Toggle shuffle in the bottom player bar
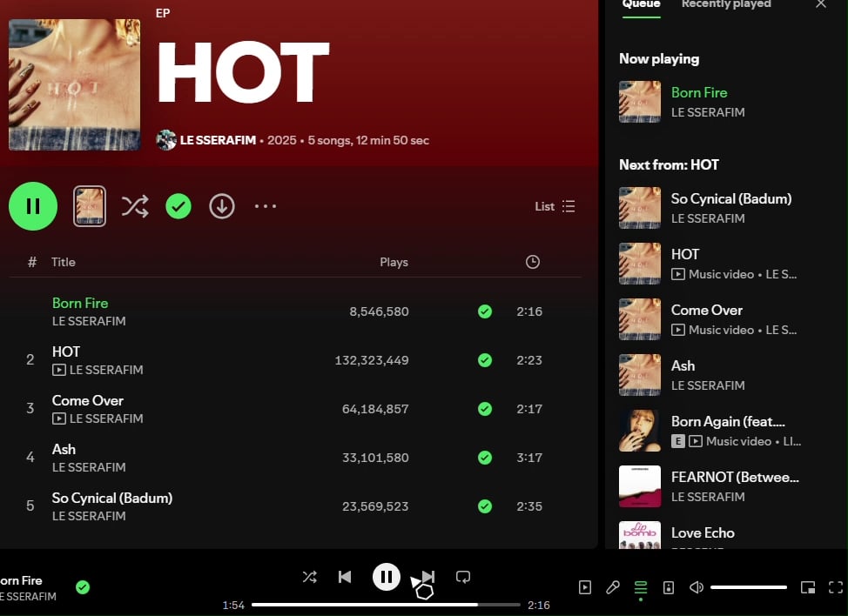The image size is (848, 616). (x=309, y=577)
